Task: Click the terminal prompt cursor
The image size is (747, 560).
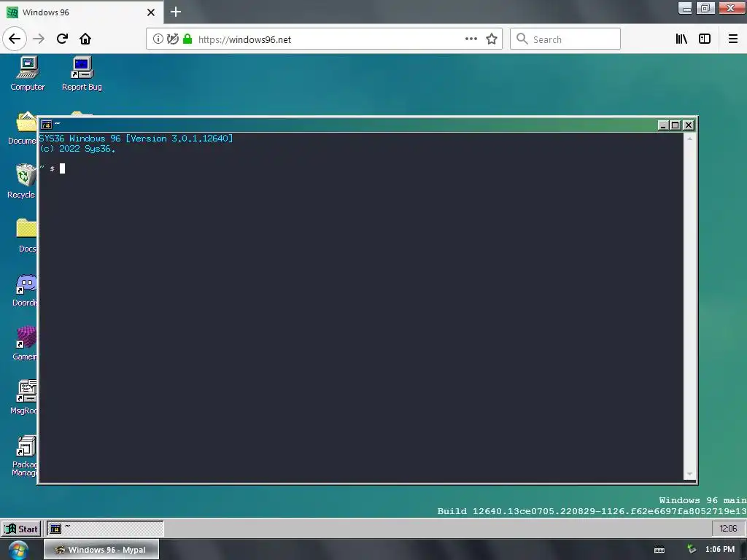Action: [63, 168]
